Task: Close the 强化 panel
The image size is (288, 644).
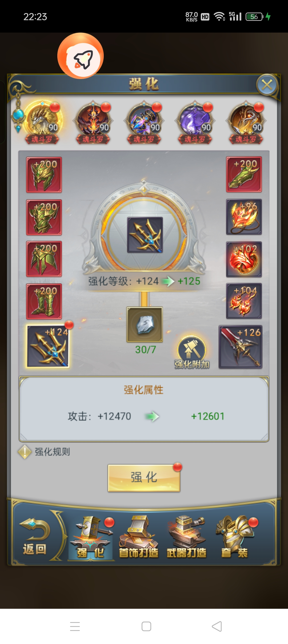Action: pos(267,85)
